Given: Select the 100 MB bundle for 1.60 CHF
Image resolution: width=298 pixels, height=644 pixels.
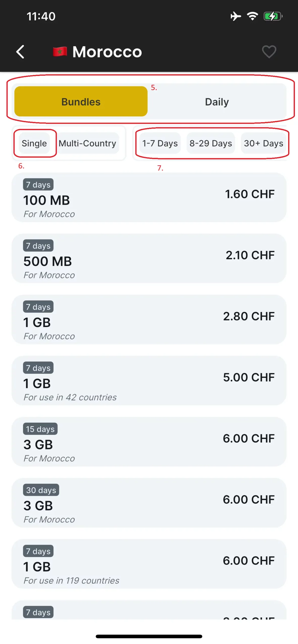Looking at the screenshot, I should pyautogui.click(x=149, y=197).
